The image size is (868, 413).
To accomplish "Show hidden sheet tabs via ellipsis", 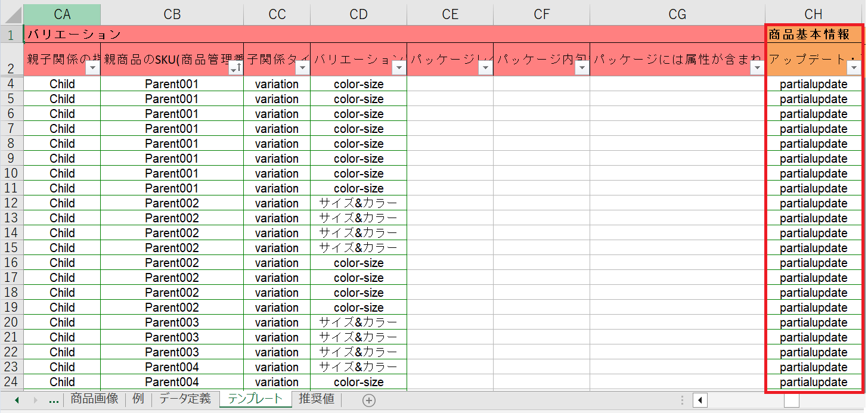I will coord(54,400).
